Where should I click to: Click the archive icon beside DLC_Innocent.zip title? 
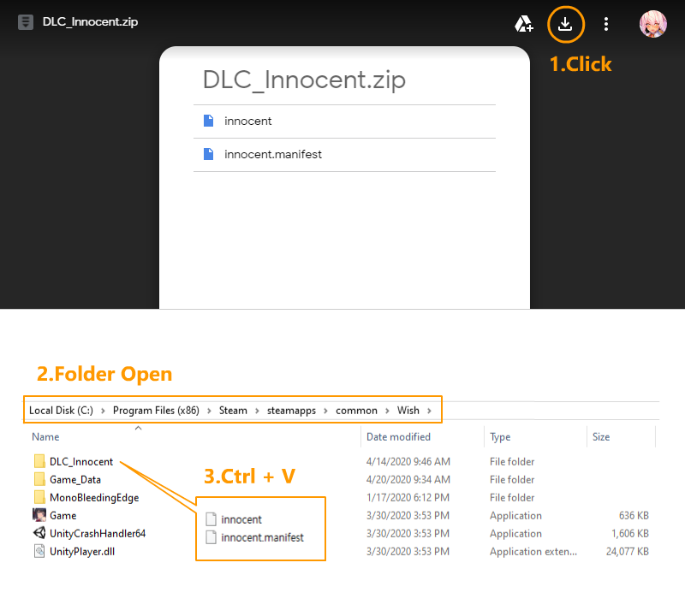pyautogui.click(x=26, y=22)
